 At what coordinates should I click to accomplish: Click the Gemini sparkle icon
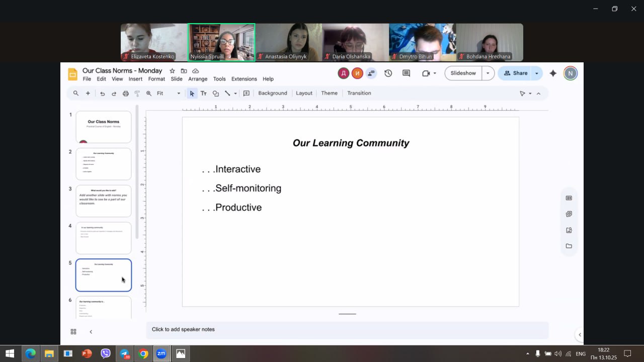pos(553,73)
